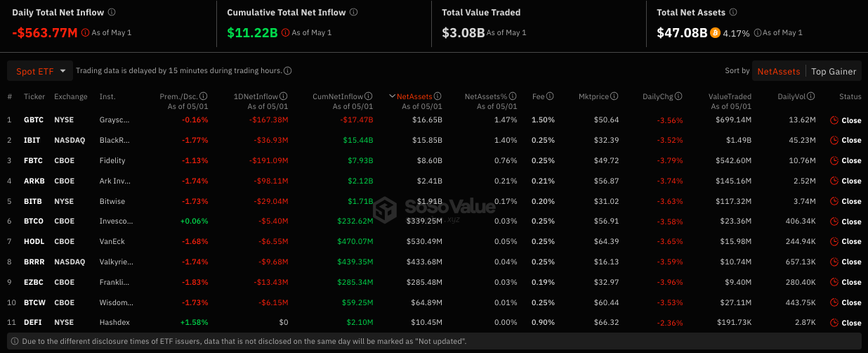The height and width of the screenshot is (353, 868).
Task: Click $11.22B cumulative inflow value
Action: click(x=252, y=32)
